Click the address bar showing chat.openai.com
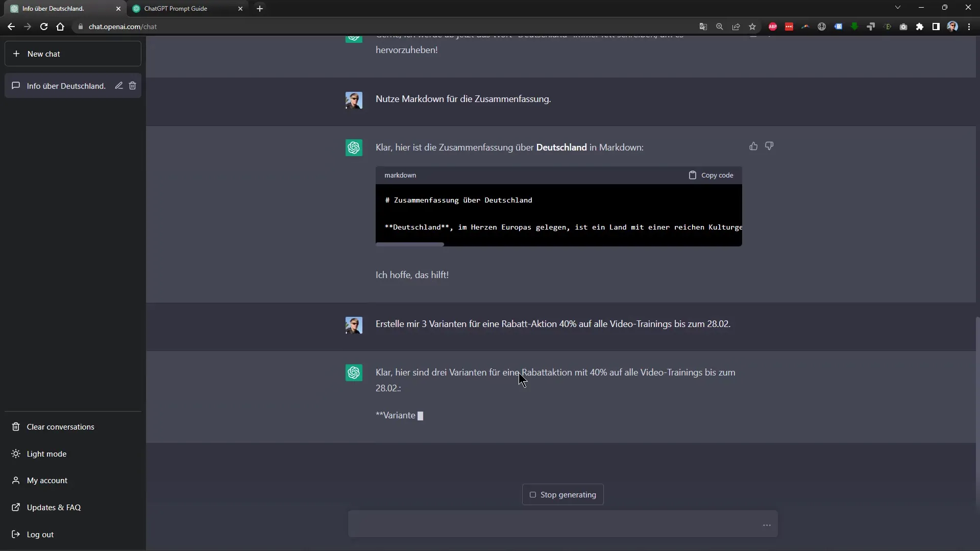980x551 pixels. (391, 26)
